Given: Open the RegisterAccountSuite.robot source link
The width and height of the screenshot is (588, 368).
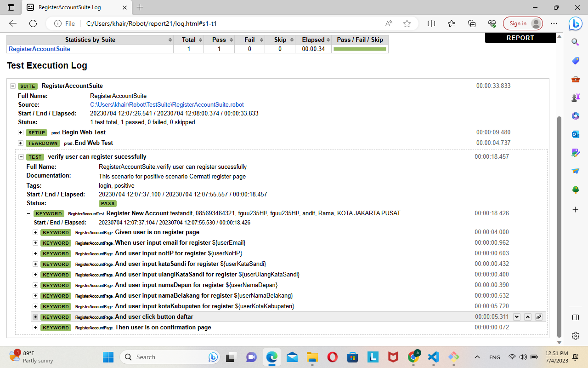Looking at the screenshot, I should (167, 104).
